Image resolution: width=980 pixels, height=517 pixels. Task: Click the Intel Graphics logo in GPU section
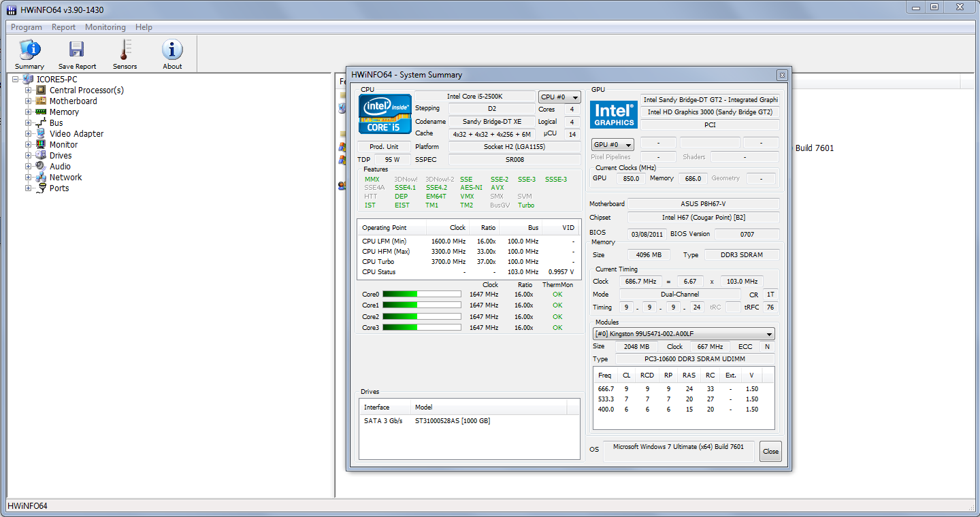tap(613, 114)
